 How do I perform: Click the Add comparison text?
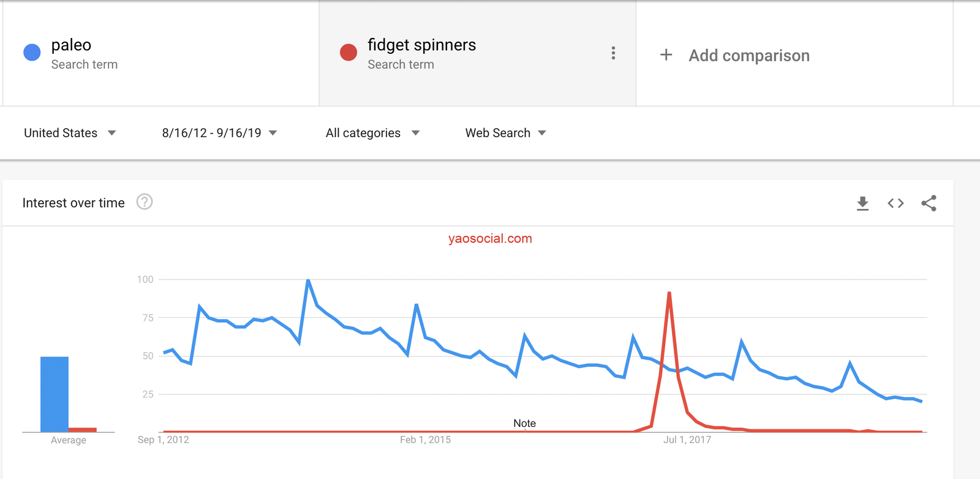point(748,56)
